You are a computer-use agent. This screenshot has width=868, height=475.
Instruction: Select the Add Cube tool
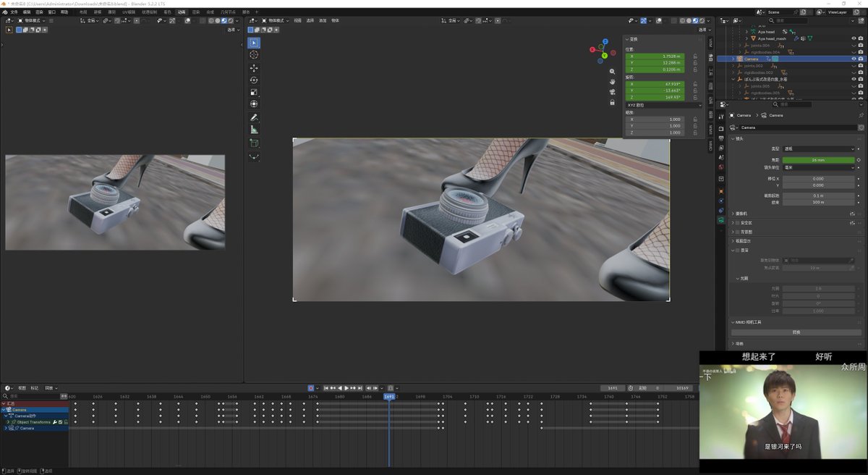tap(254, 143)
